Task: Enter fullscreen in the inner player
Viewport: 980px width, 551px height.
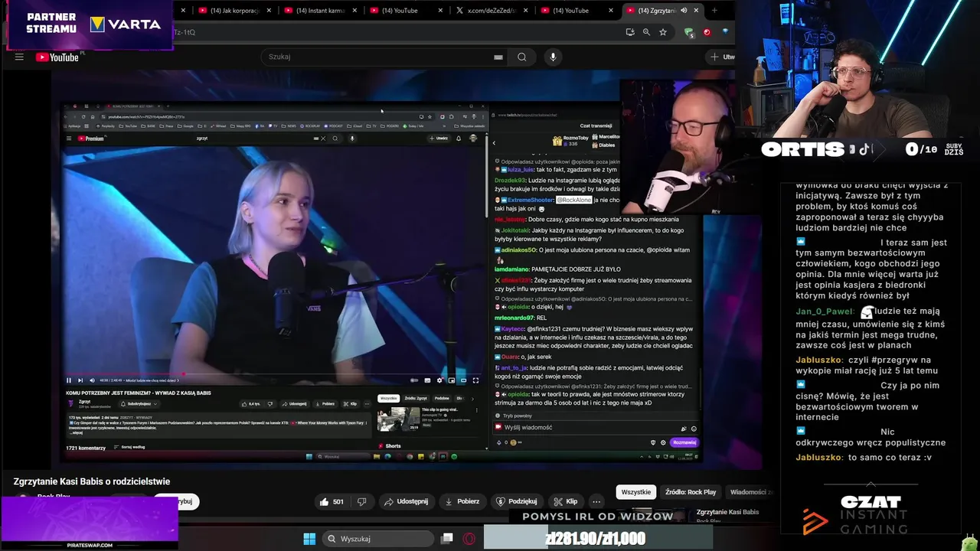Action: 475,380
